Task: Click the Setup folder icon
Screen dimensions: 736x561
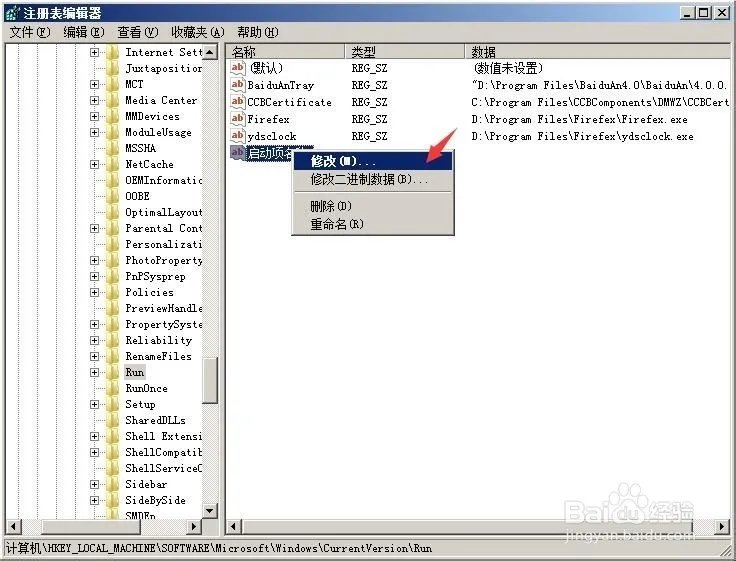Action: pos(113,404)
